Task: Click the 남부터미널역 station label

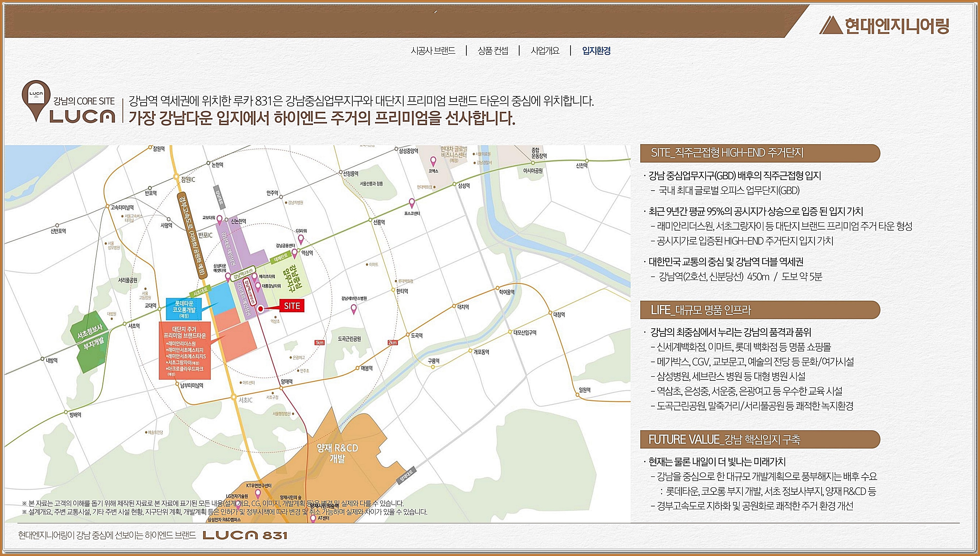Action: click(192, 385)
